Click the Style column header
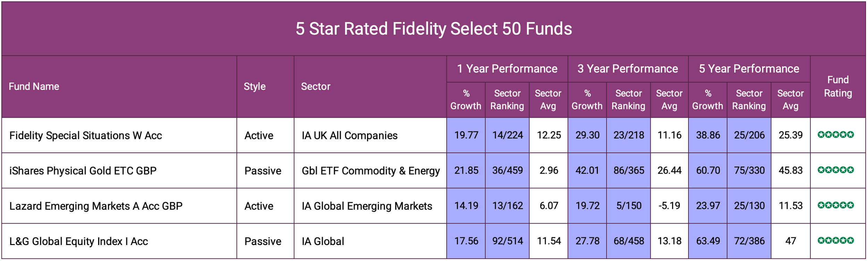The image size is (868, 261). [x=254, y=86]
